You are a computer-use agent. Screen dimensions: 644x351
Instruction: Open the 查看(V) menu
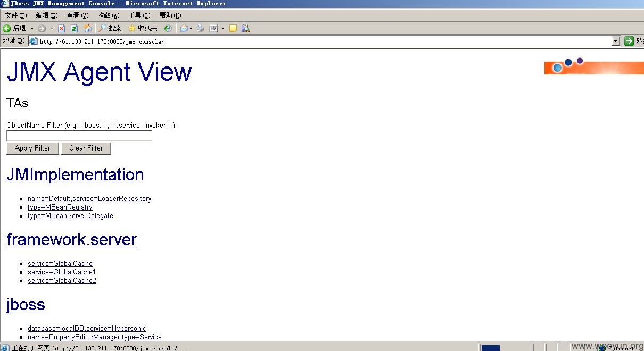click(x=77, y=15)
